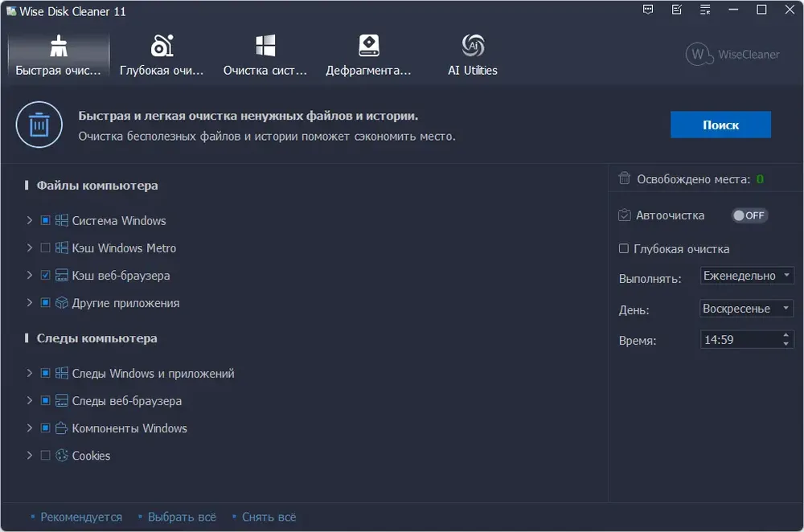Increase the time with the up stepper arrow

tap(786, 335)
